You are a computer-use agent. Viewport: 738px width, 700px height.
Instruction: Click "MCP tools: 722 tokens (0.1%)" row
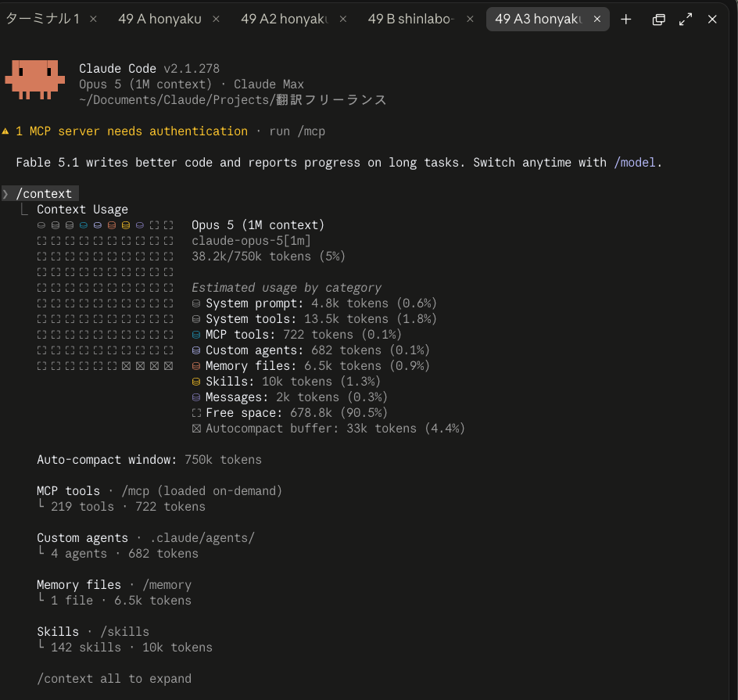click(296, 334)
